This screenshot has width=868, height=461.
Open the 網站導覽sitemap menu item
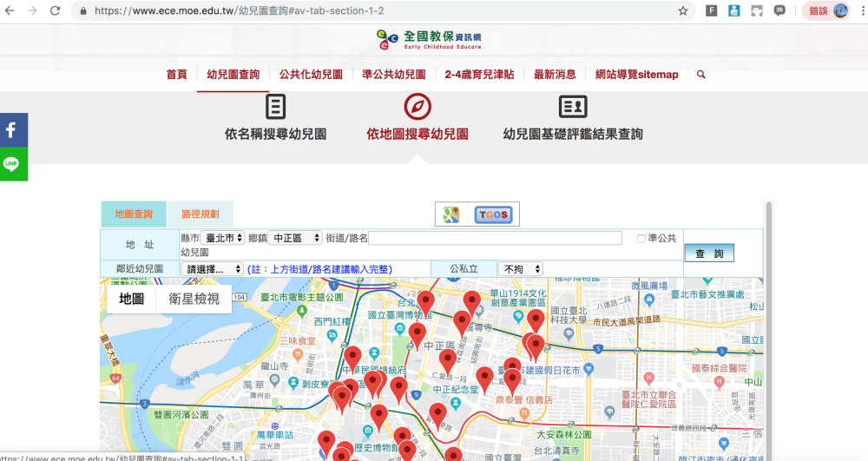click(636, 74)
